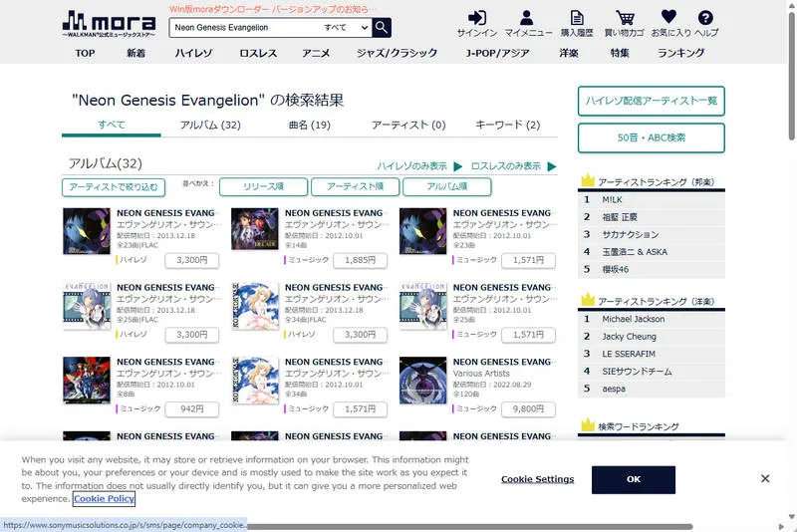Switch to the アルバム (32) tab
797x532 pixels.
(x=210, y=125)
